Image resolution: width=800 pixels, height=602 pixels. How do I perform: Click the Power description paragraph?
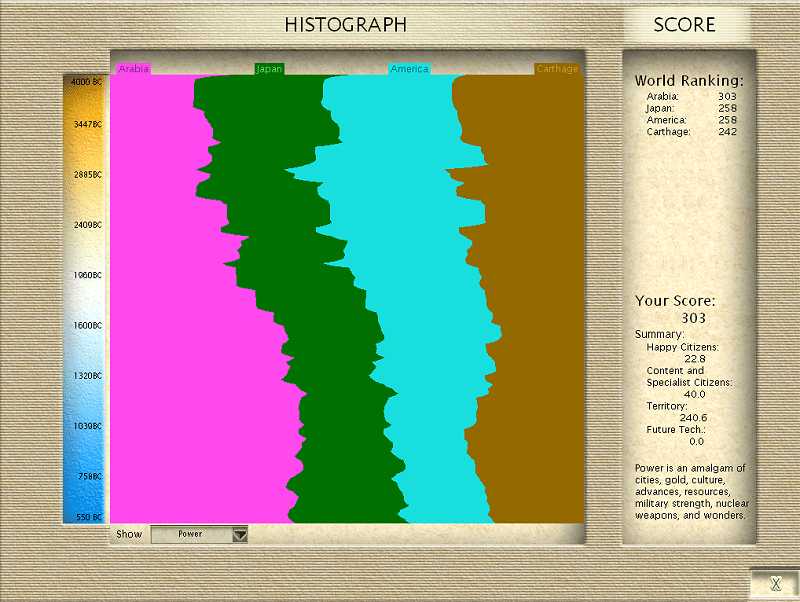(x=691, y=491)
